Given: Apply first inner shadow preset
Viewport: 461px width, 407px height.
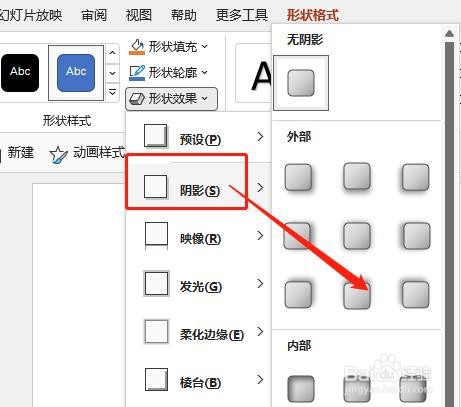Looking at the screenshot, I should pos(301,389).
